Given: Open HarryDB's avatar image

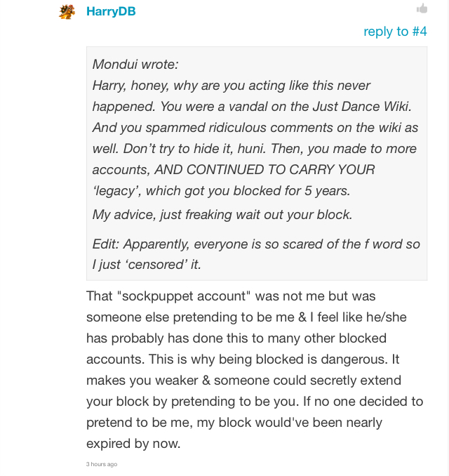Looking at the screenshot, I should coord(67,11).
